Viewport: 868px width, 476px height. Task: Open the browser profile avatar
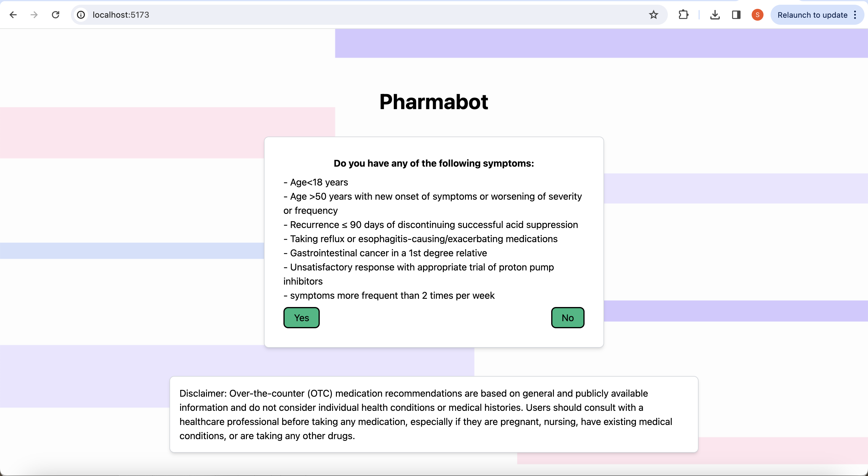757,15
